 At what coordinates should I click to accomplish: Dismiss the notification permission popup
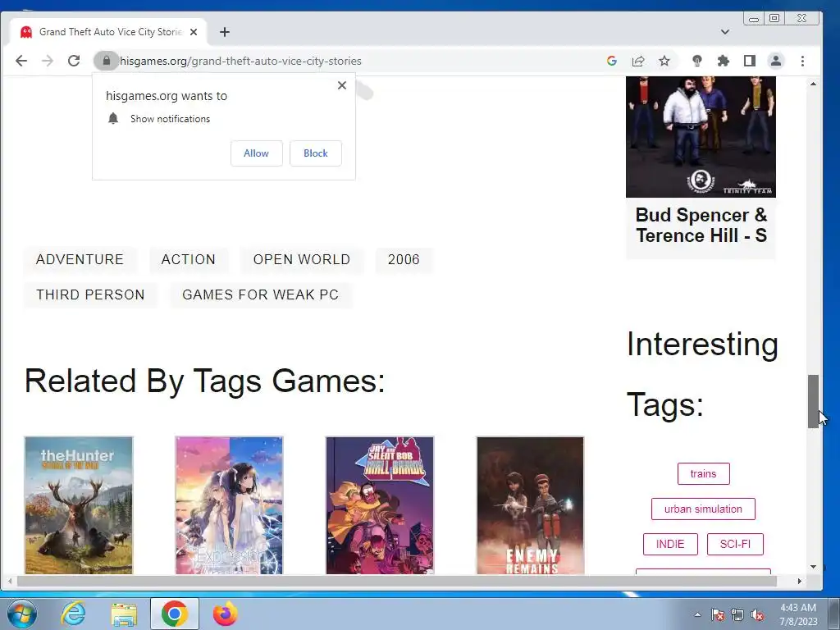pos(342,85)
